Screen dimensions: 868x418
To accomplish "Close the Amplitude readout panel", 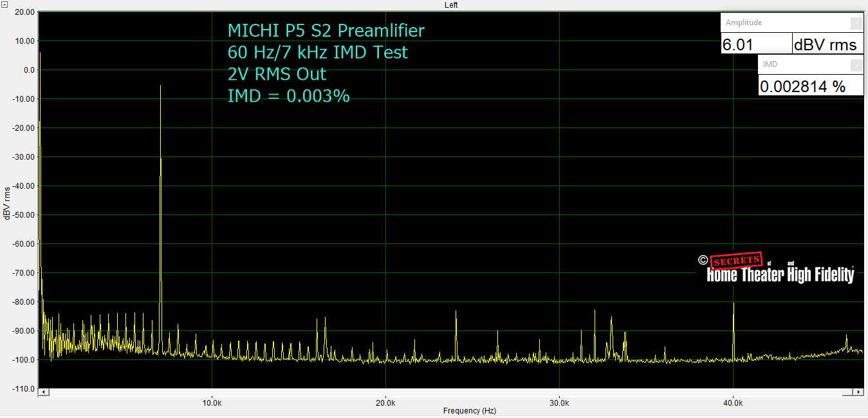I will 856,23.
